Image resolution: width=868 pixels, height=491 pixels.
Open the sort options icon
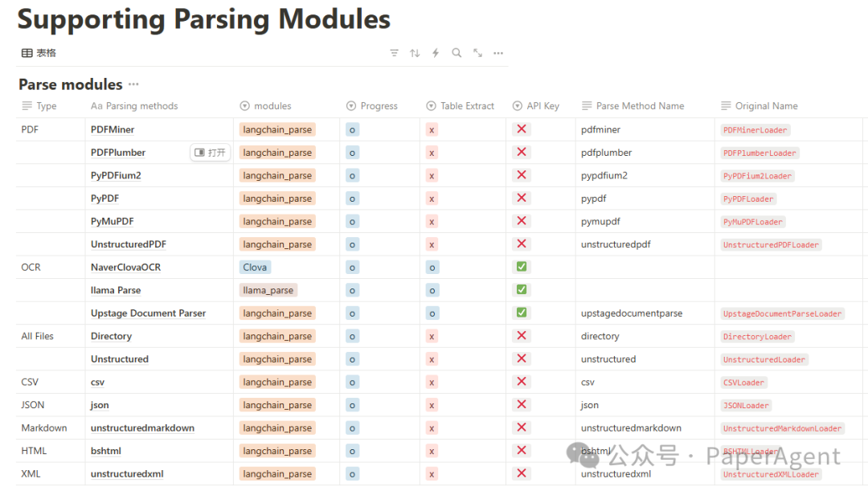(415, 53)
